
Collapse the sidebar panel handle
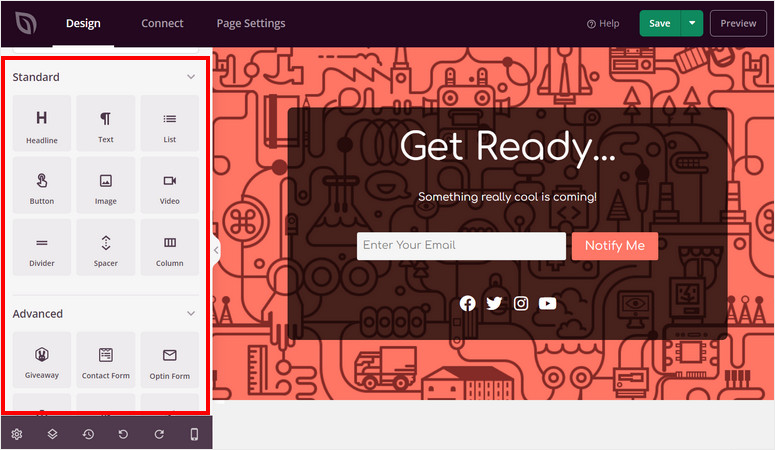pos(216,250)
